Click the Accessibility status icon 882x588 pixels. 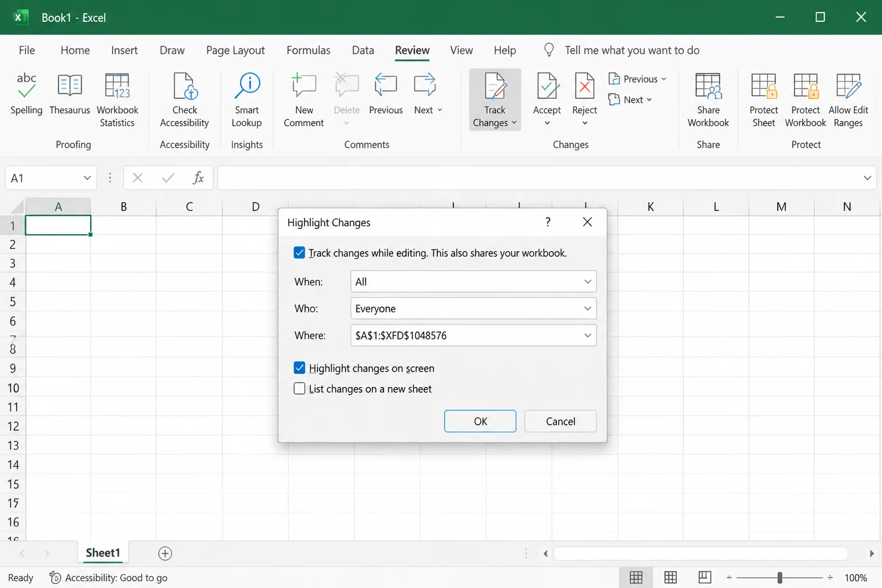pyautogui.click(x=55, y=577)
